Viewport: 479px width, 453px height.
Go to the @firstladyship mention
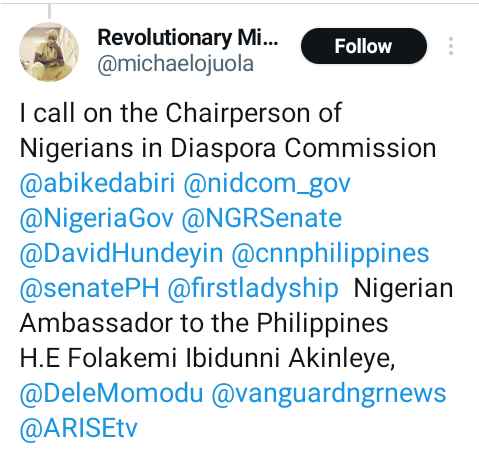click(253, 289)
